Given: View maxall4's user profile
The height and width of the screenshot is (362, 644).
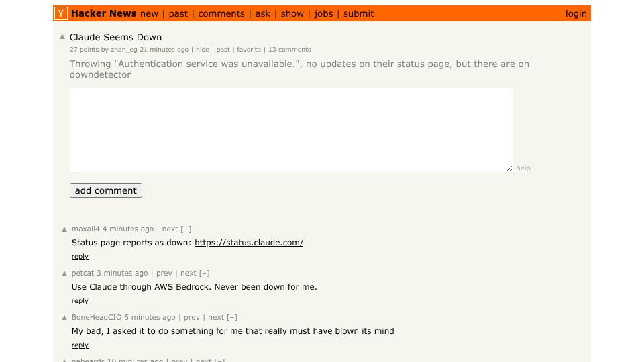Looking at the screenshot, I should pyautogui.click(x=85, y=229).
